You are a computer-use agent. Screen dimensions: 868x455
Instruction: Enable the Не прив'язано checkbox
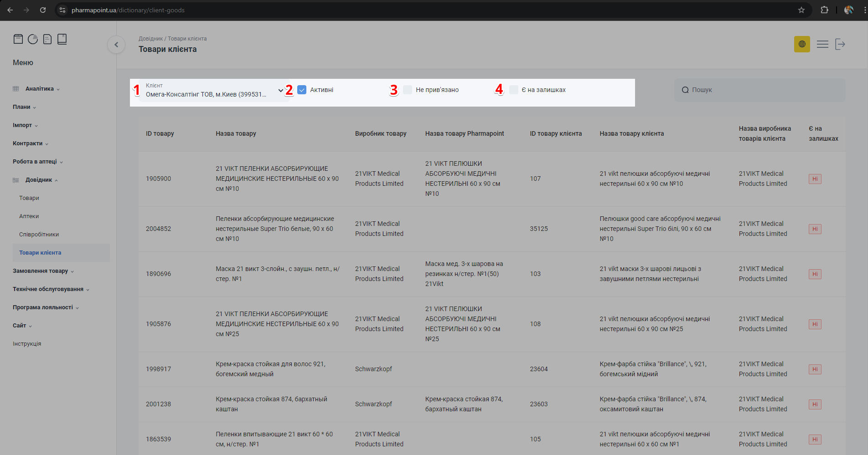(408, 90)
